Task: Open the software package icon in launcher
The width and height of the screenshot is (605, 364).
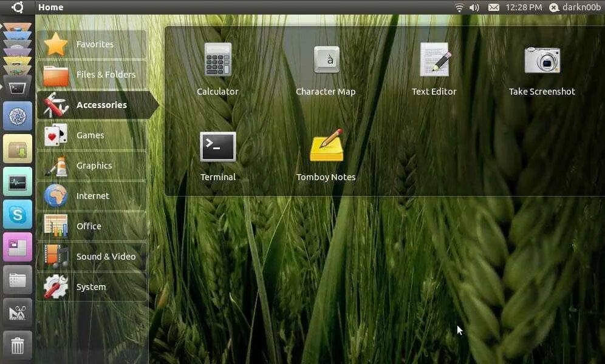Action: (x=18, y=149)
